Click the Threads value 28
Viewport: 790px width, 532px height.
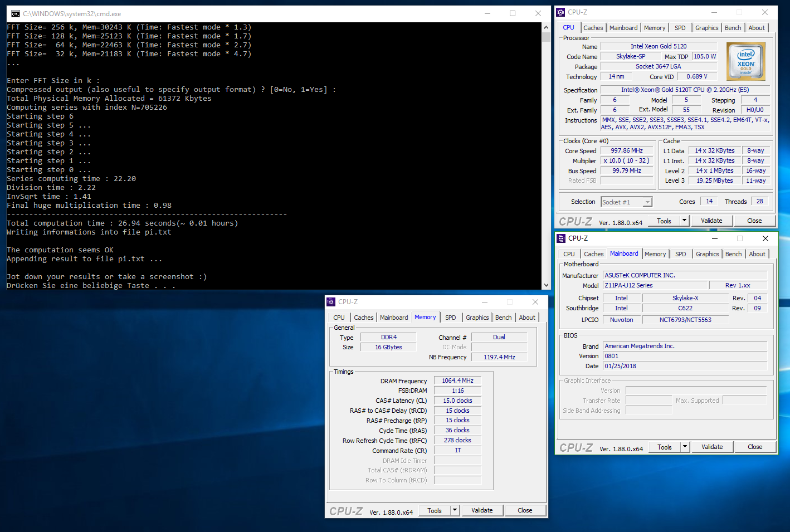coord(759,201)
